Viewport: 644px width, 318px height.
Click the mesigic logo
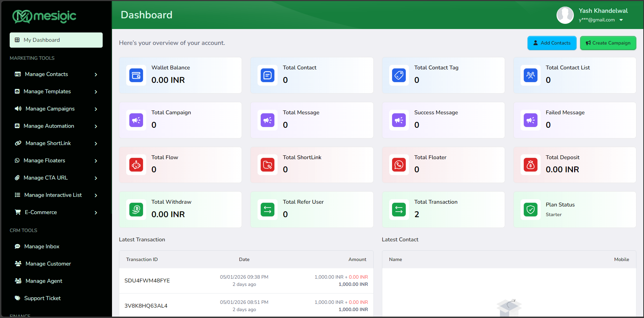click(44, 16)
